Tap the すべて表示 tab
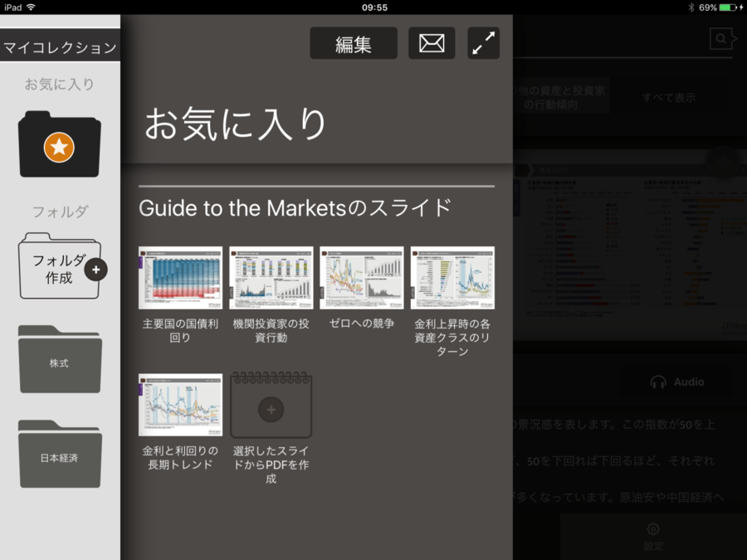This screenshot has width=747, height=560. pos(668,97)
